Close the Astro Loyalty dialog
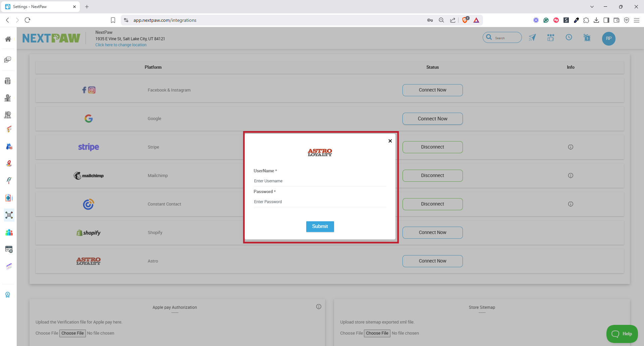This screenshot has height=346, width=644. pyautogui.click(x=390, y=141)
